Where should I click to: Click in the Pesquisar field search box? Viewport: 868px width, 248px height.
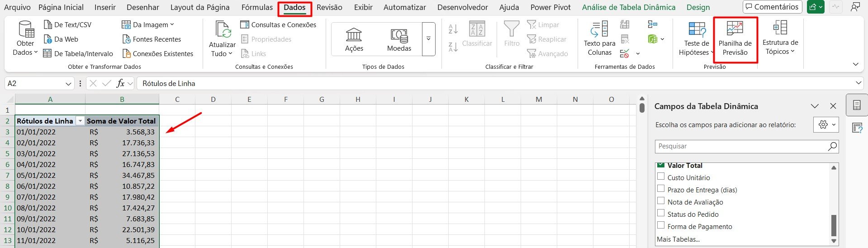(740, 146)
